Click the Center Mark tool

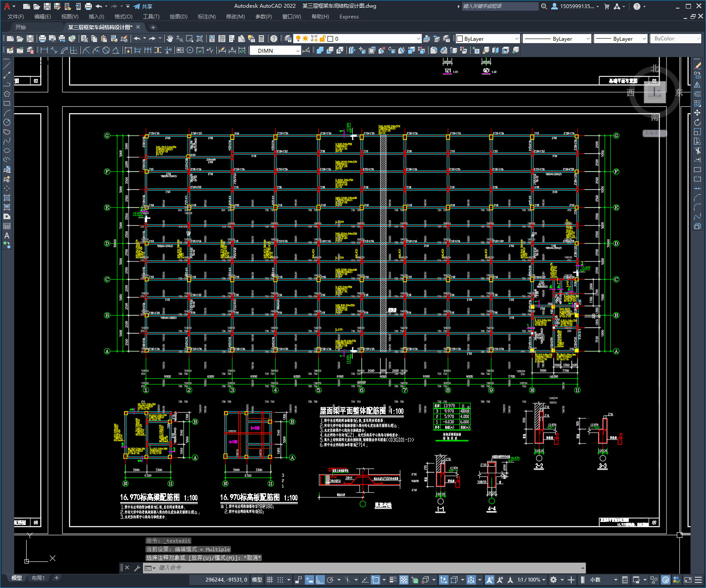[x=190, y=50]
